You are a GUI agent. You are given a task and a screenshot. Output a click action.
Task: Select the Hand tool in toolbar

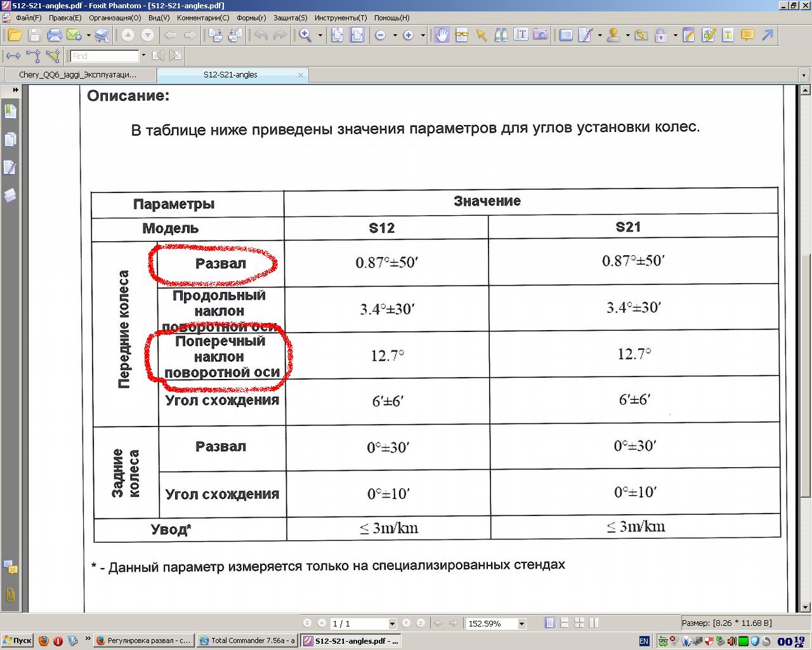point(442,35)
